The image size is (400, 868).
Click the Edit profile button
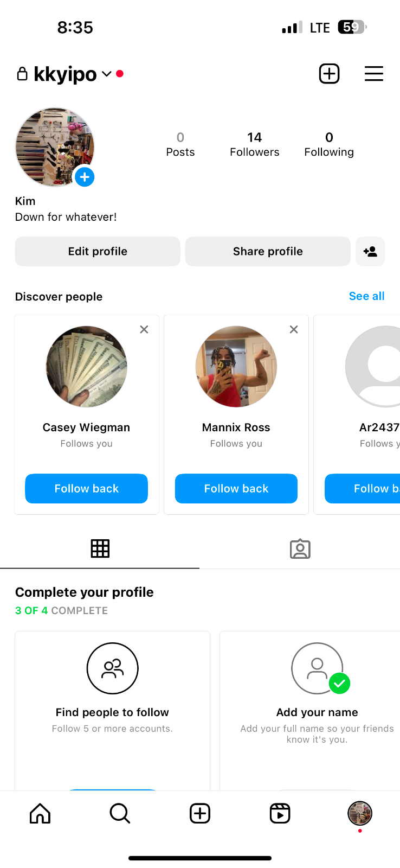click(x=98, y=251)
